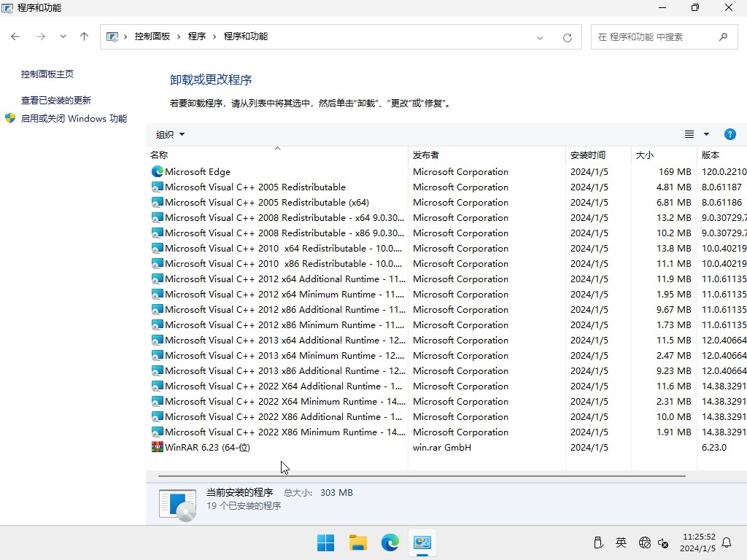
Task: Go up one level using the up arrow
Action: 85,36
